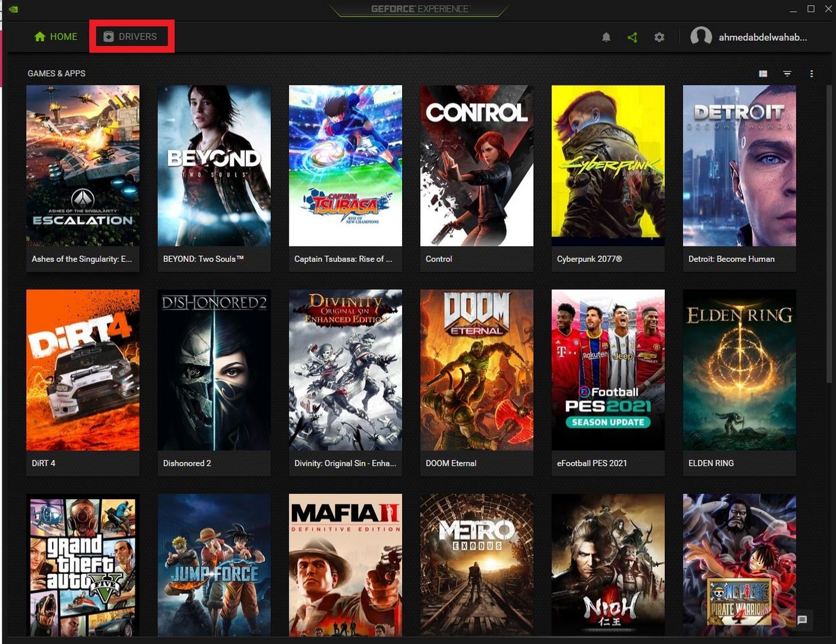This screenshot has height=644, width=836.
Task: Open the filter games icon
Action: pos(787,73)
